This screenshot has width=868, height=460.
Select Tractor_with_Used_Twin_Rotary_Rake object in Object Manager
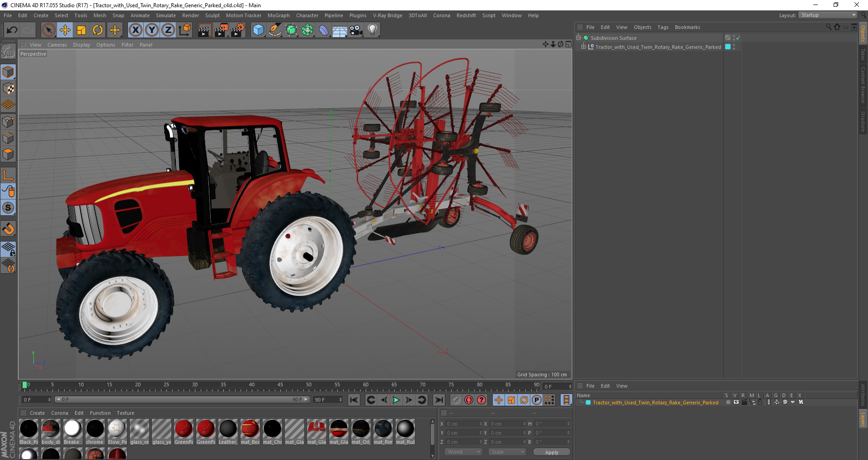(x=658, y=47)
